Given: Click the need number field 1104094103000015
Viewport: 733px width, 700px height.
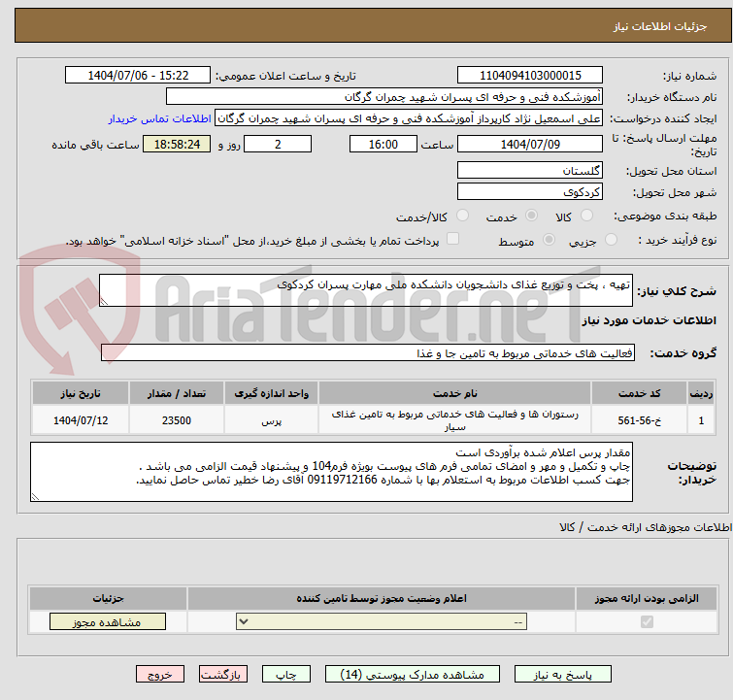Looking at the screenshot, I should click(530, 76).
